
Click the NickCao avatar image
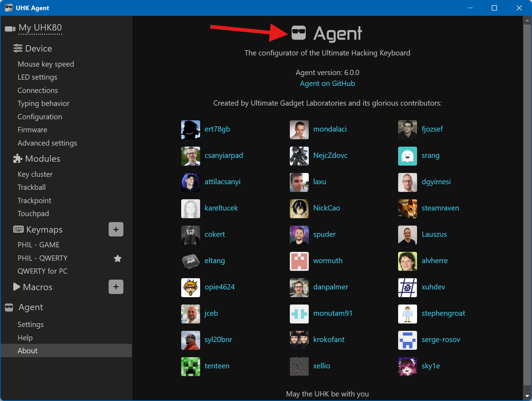pos(299,209)
